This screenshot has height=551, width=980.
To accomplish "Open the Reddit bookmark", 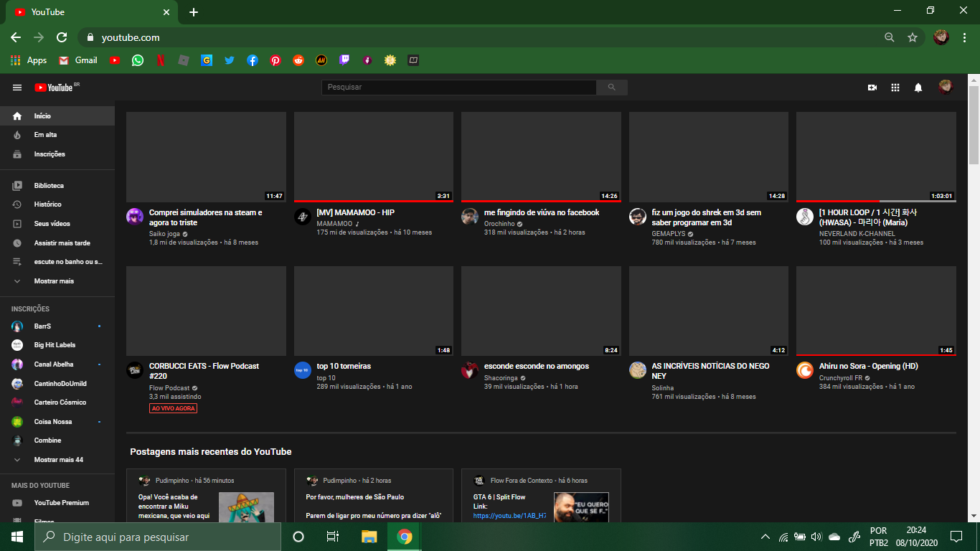I will coord(298,60).
